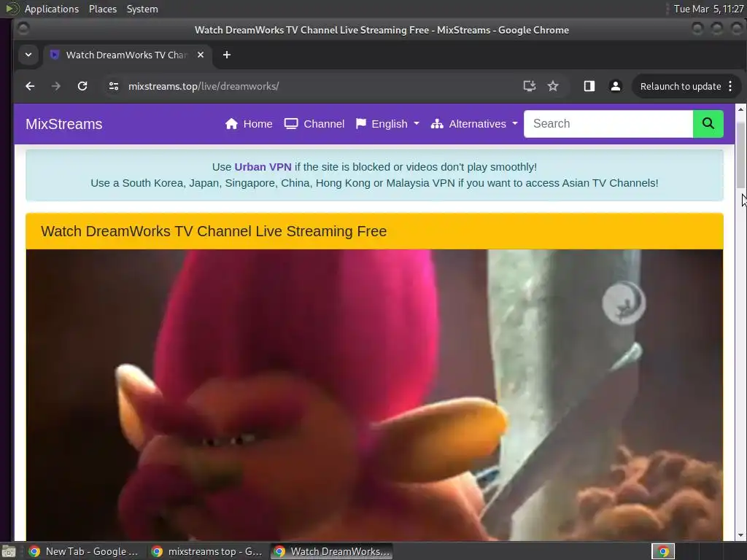This screenshot has width=747, height=560.
Task: Click the DreamWorks video player
Action: 374,395
